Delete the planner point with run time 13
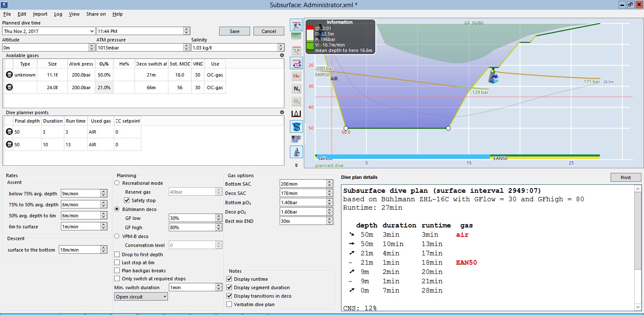 click(9, 145)
